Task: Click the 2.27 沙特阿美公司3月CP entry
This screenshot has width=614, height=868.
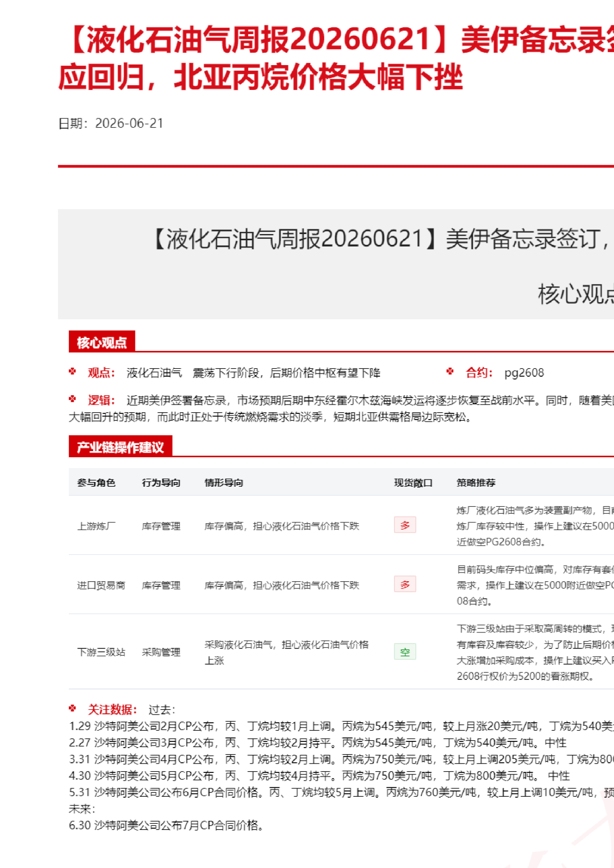Action: [x=318, y=743]
